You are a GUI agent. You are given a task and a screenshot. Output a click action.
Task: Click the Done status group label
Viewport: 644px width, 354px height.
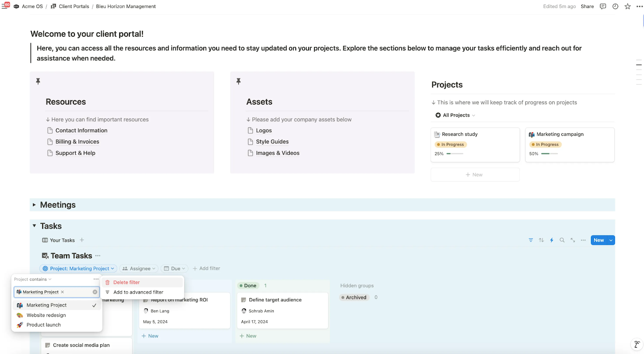pos(248,286)
